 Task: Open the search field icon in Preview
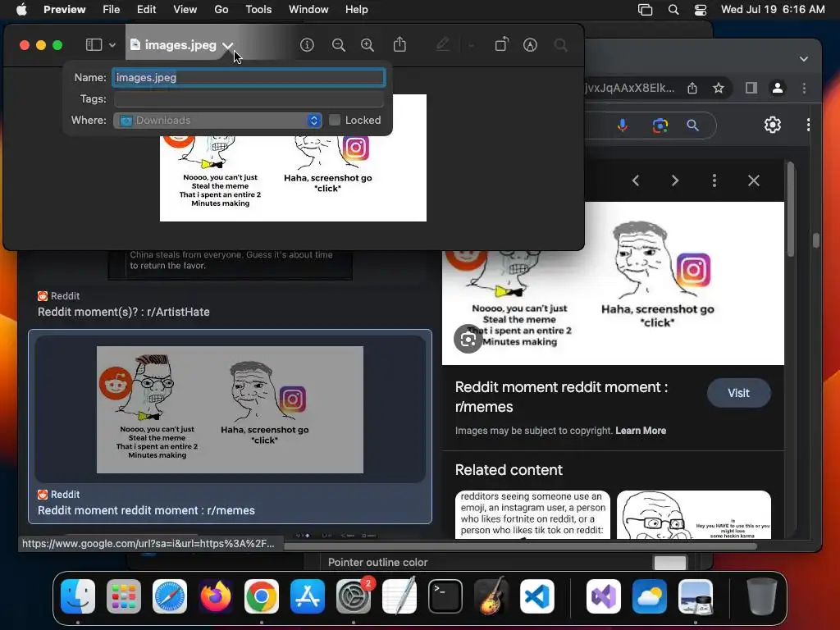point(561,45)
